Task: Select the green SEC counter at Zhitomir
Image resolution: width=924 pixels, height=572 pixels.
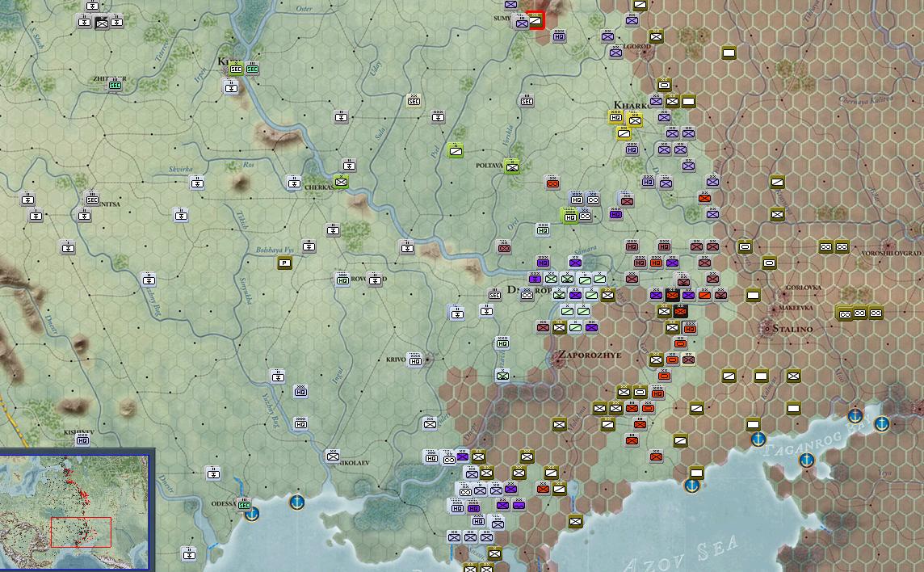Action: pos(115,86)
